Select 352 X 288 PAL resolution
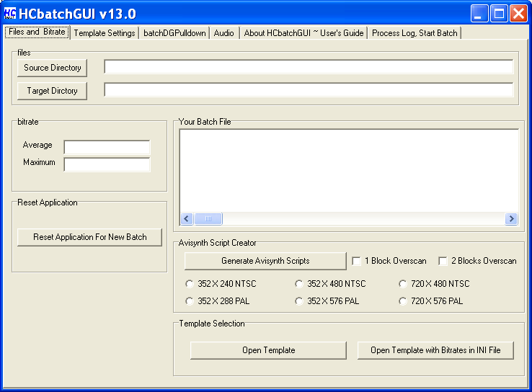The width and height of the screenshot is (532, 392). pos(190,301)
